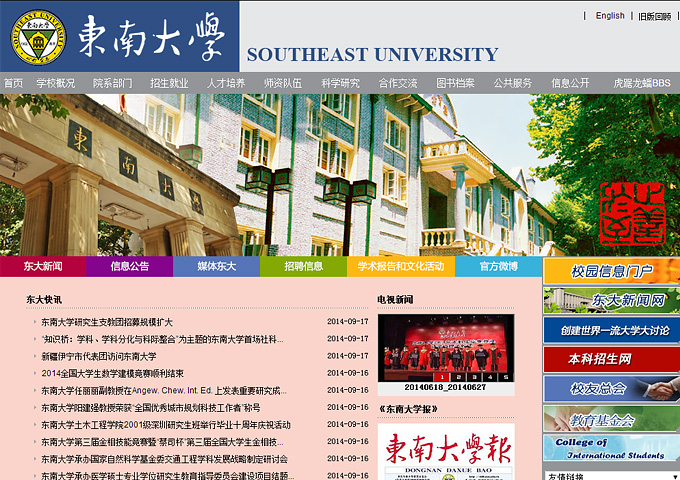Screen dimensions: 680x480
Task: Open the 学校概况 menu
Action: point(56,83)
